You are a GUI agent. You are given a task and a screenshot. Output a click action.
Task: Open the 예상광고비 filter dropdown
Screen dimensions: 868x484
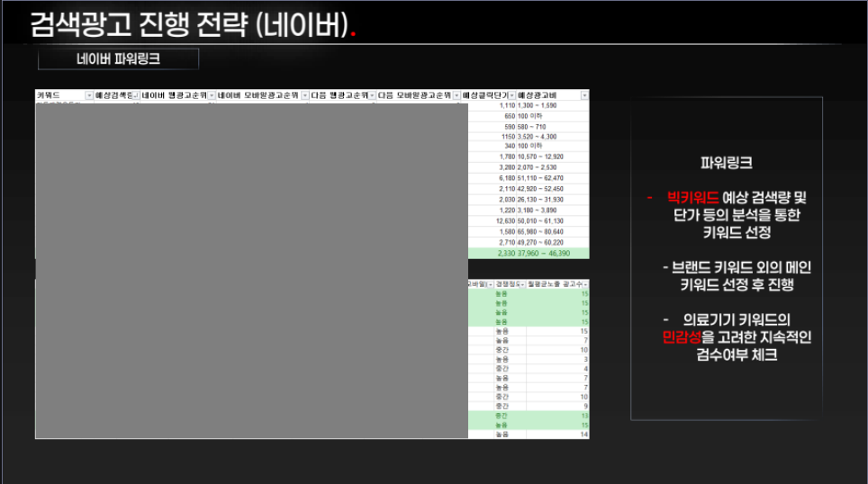(x=584, y=95)
